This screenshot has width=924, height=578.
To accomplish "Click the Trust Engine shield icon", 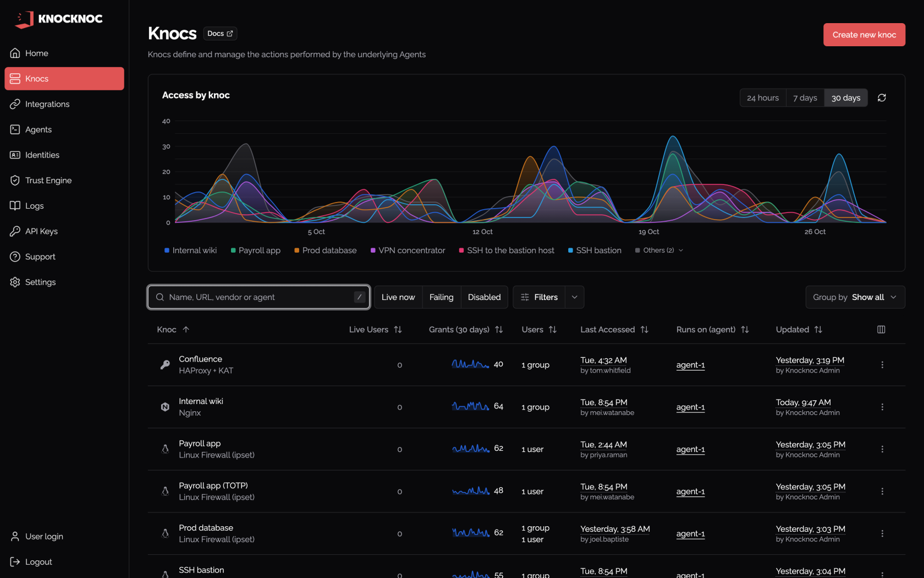I will coord(15,180).
